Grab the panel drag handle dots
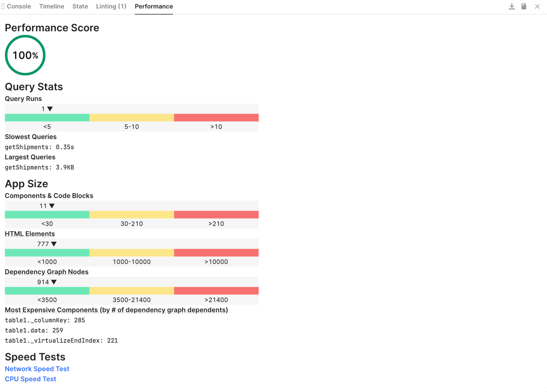The height and width of the screenshot is (392, 547). coord(3,6)
